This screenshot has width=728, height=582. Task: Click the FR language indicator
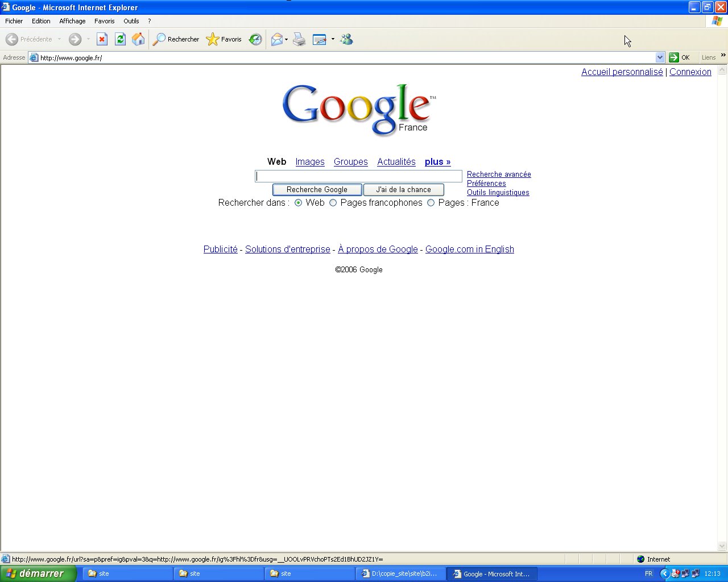649,573
